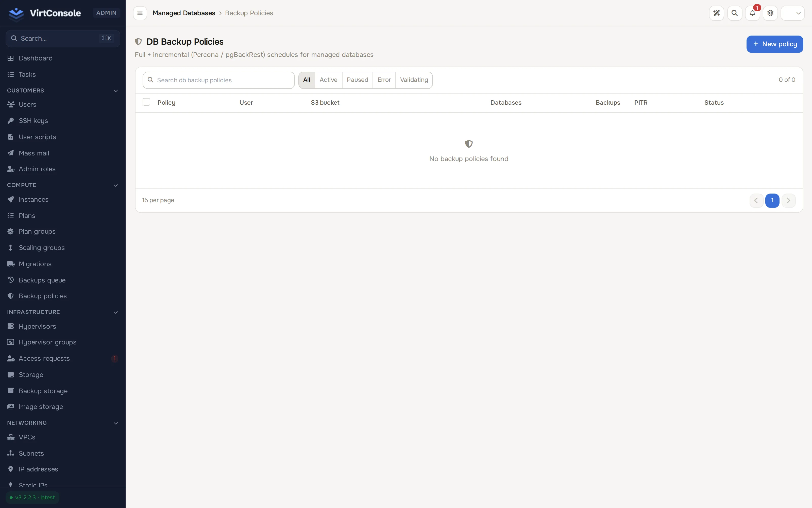This screenshot has height=508, width=812.
Task: Go to Dashboard in the sidebar
Action: (63, 58)
